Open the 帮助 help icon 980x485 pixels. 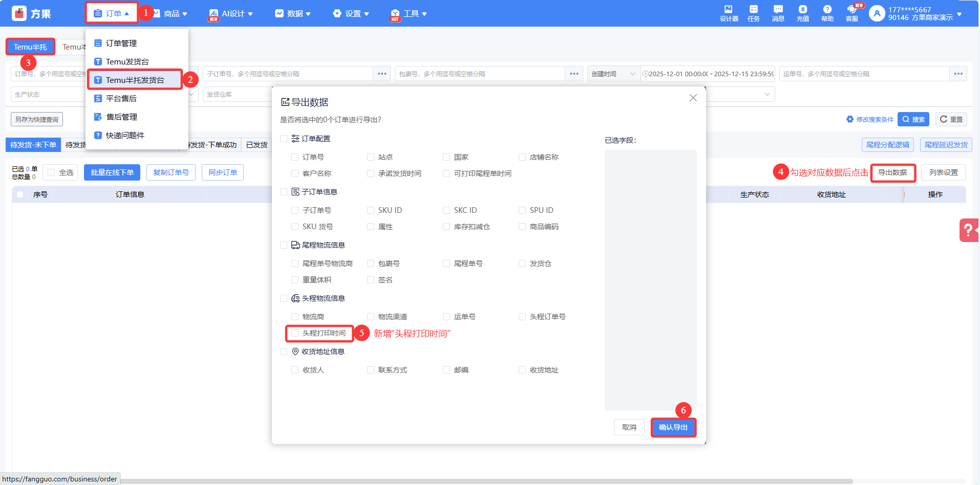(x=827, y=13)
